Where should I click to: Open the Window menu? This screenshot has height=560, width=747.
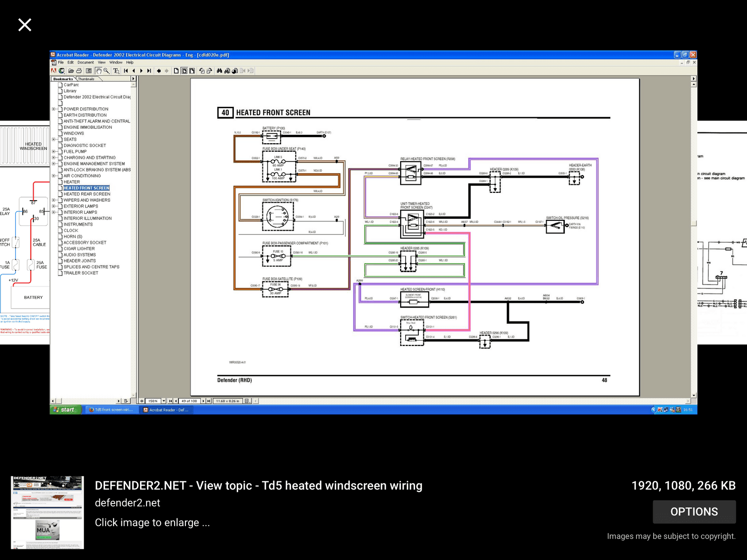(116, 63)
